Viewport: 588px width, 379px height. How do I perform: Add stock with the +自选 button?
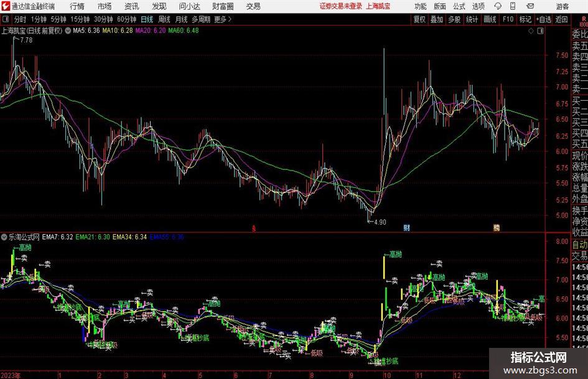point(544,19)
